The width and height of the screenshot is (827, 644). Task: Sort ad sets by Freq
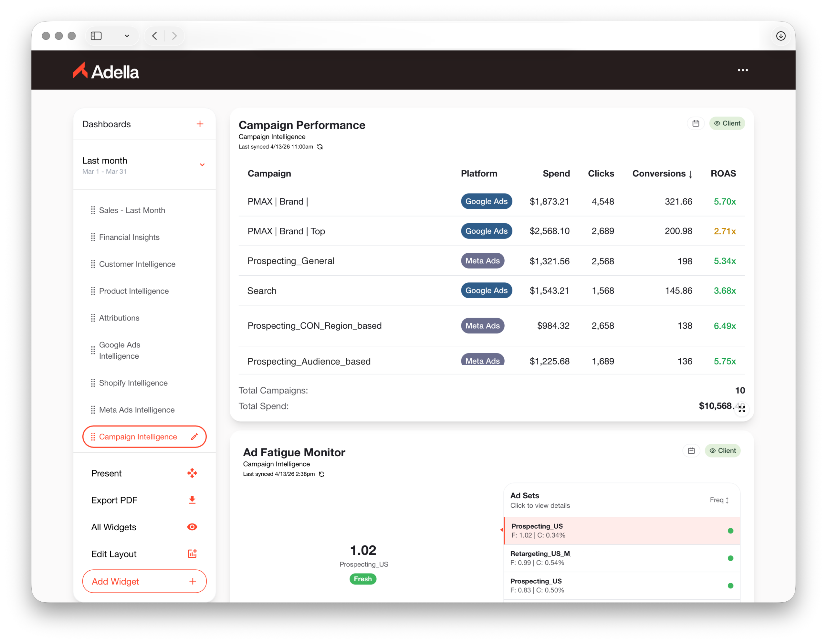719,500
